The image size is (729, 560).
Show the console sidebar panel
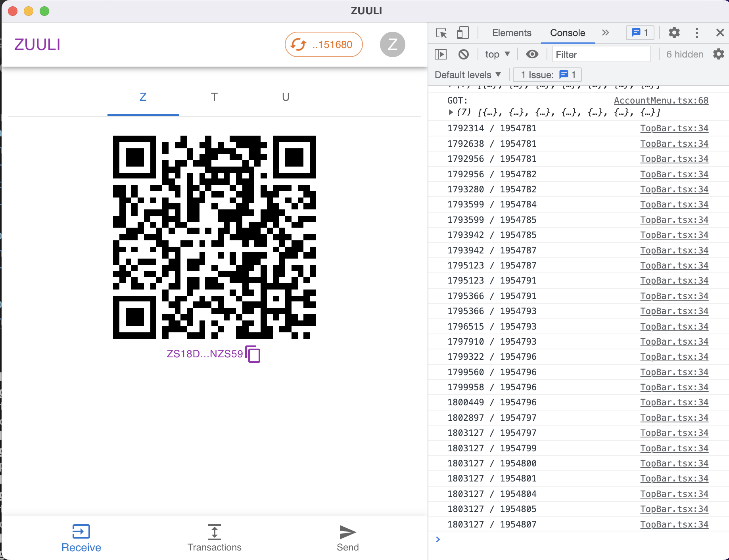(x=441, y=54)
